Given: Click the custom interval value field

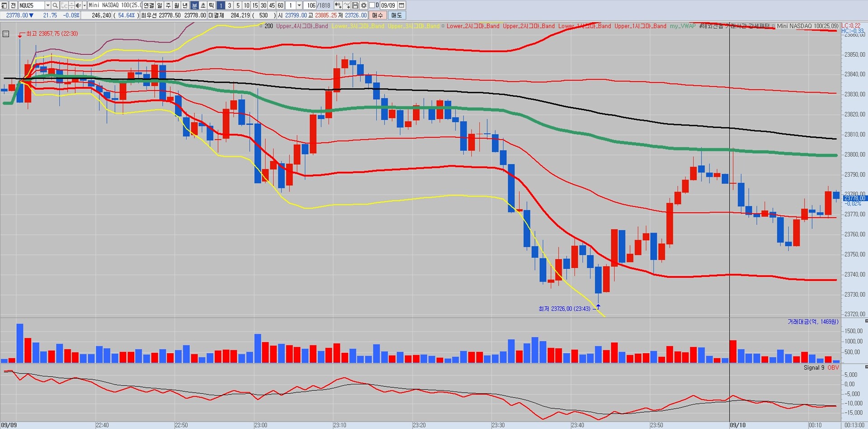Looking at the screenshot, I should coord(291,5).
